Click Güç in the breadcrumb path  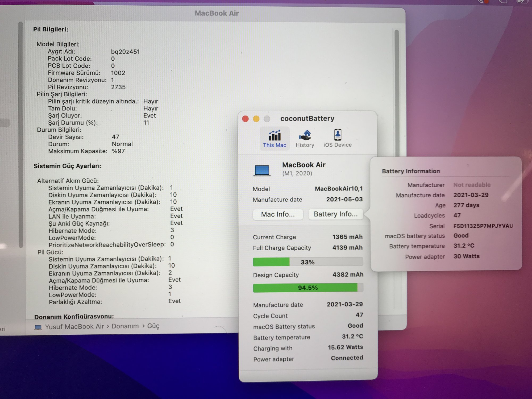tap(153, 326)
